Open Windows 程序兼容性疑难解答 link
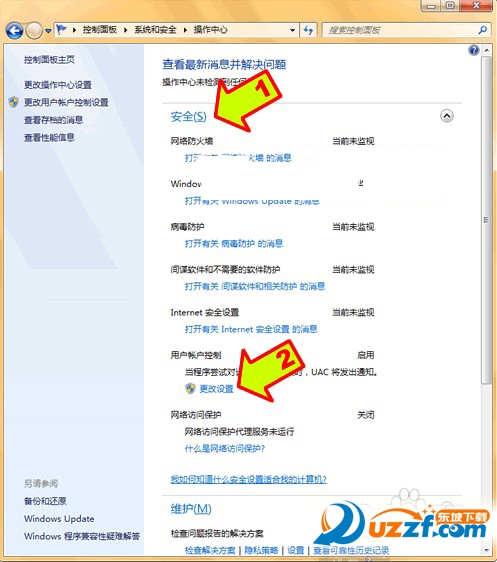 [82, 536]
